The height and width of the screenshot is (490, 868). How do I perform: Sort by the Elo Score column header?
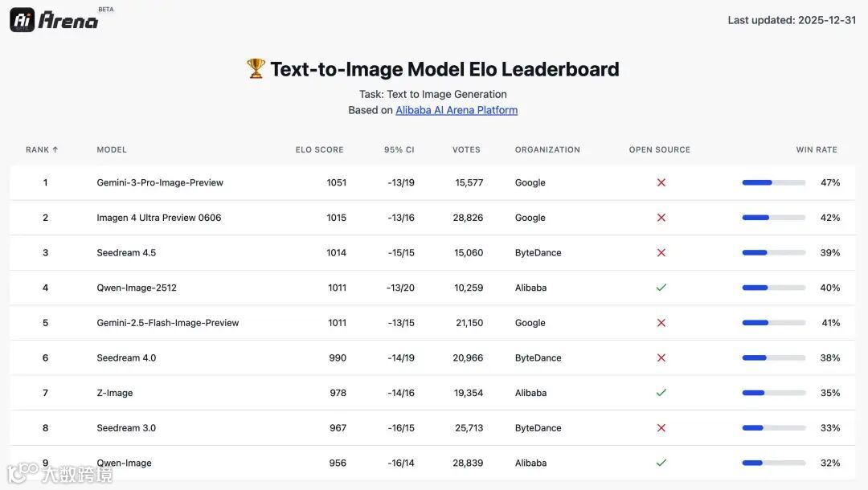click(319, 149)
